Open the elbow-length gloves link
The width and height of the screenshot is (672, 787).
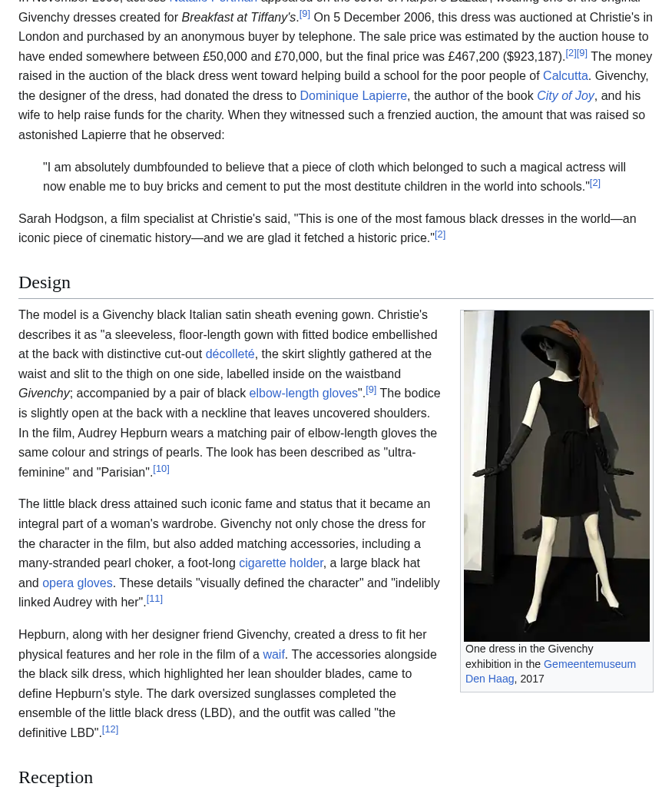pyautogui.click(x=303, y=393)
